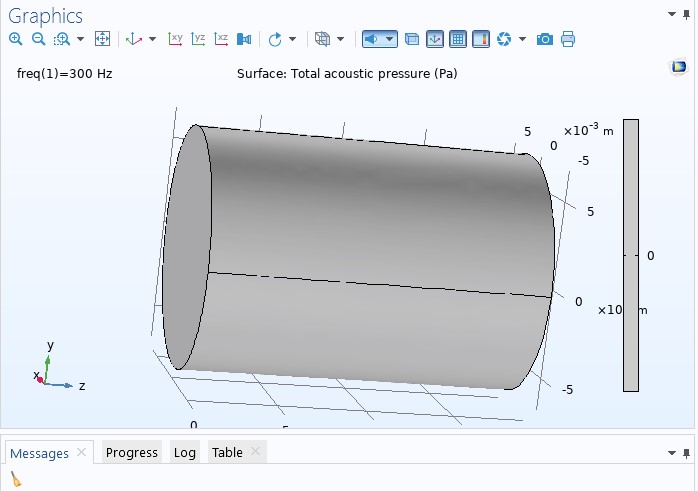Switch to the XY plane view

click(175, 39)
